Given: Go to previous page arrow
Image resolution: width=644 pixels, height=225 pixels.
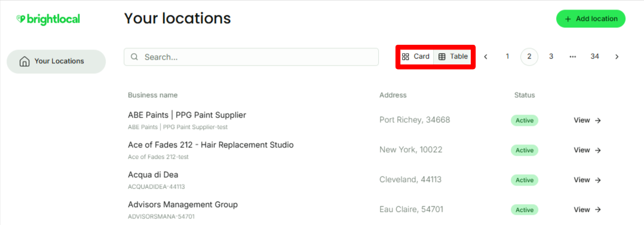Looking at the screenshot, I should click(x=486, y=57).
